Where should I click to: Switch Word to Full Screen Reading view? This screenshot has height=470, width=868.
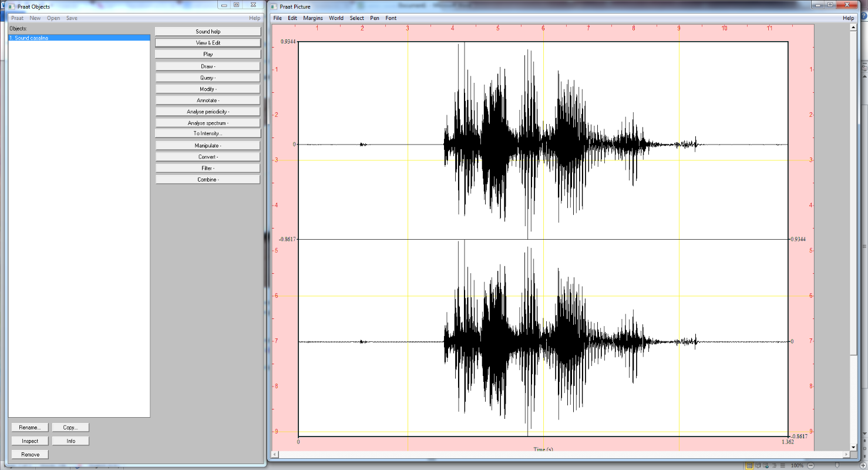[758, 465]
